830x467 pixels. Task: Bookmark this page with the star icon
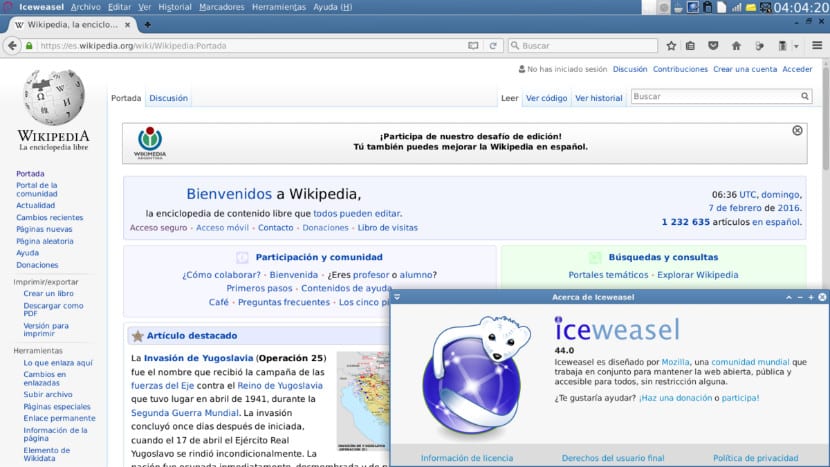point(671,46)
